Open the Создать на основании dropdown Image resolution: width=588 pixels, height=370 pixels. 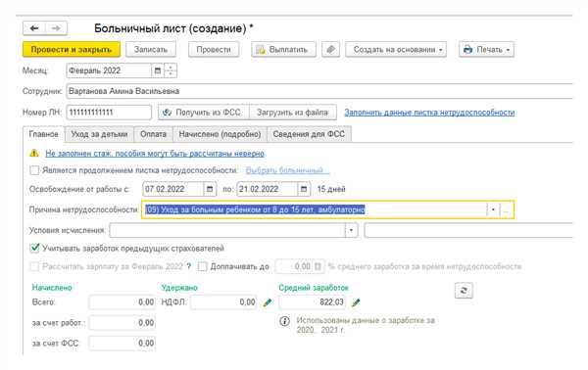[396, 50]
